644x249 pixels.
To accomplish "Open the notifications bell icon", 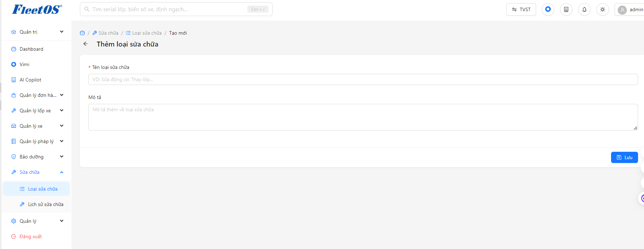I will pos(584,9).
